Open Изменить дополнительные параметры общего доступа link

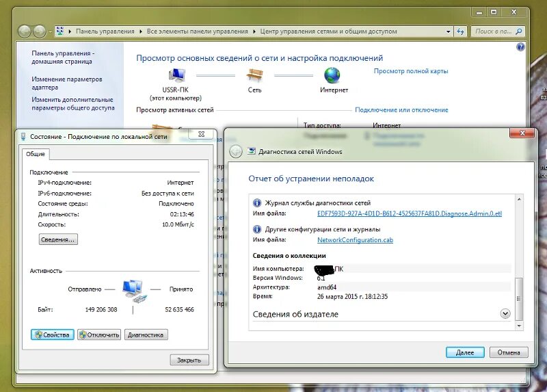pos(73,104)
